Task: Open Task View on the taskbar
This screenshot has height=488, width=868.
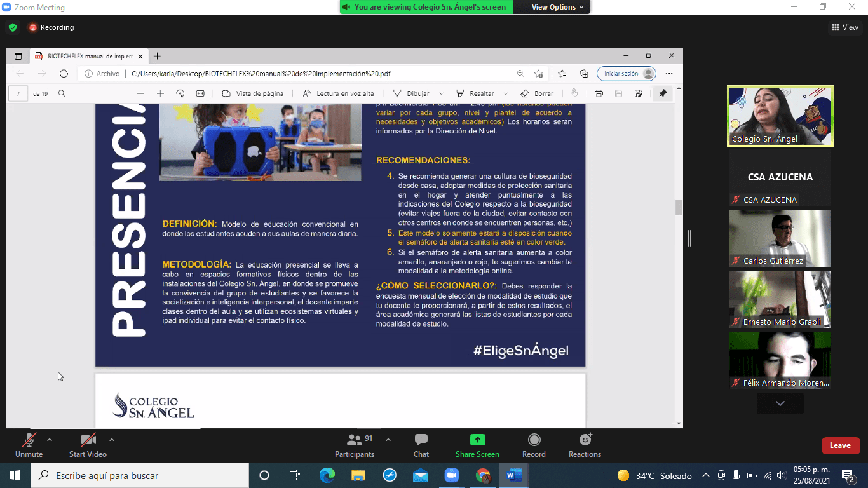Action: 295,475
